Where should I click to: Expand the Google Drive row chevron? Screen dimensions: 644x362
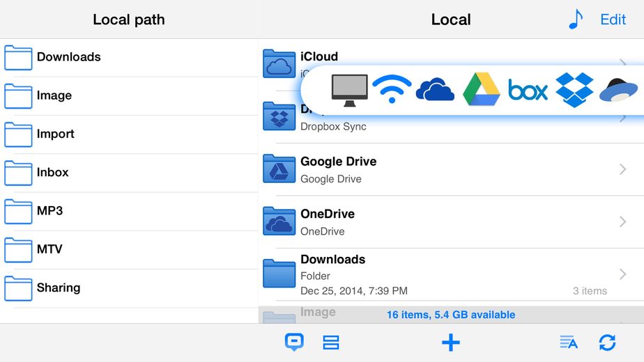622,169
